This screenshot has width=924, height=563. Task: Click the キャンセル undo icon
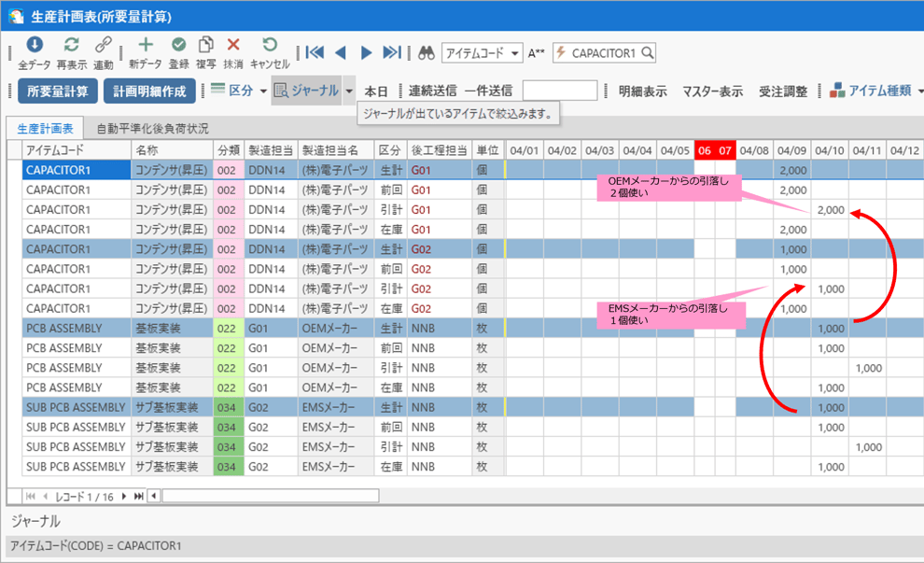tap(270, 46)
